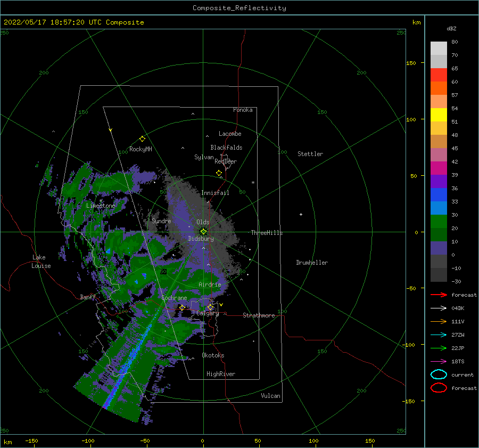Image resolution: width=479 pixels, height=448 pixels.
Task: Select the yellow radar site marker at Olds
Action: coord(203,232)
